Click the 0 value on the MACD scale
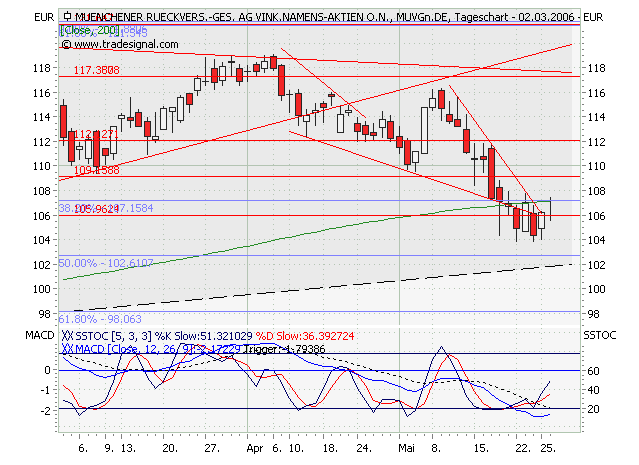The image size is (639, 465). (x=48, y=370)
